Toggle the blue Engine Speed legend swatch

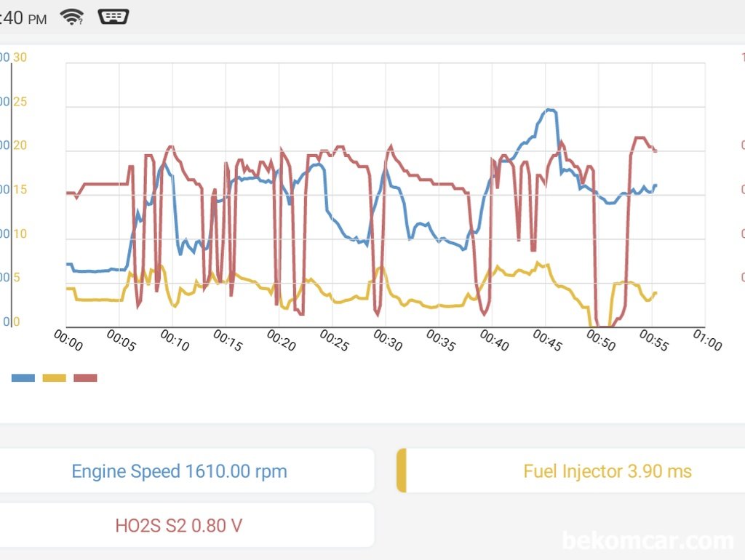point(23,378)
